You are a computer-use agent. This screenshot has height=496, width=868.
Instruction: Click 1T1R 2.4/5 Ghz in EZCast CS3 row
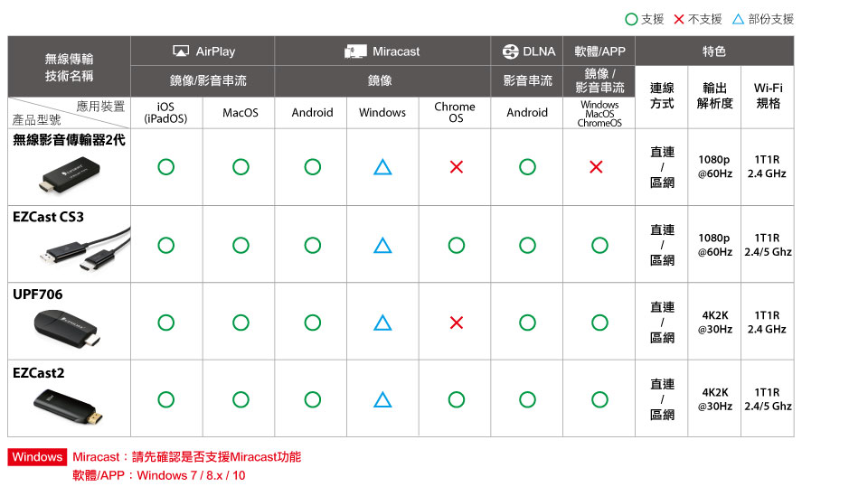[768, 245]
